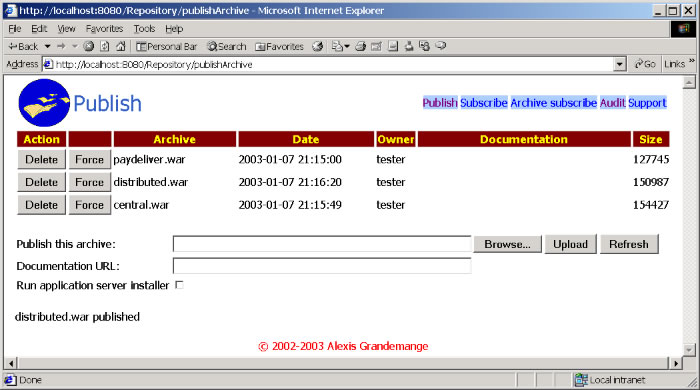Viewport: 700px width, 390px height.
Task: Open the Favorites toolbar button
Action: (279, 46)
